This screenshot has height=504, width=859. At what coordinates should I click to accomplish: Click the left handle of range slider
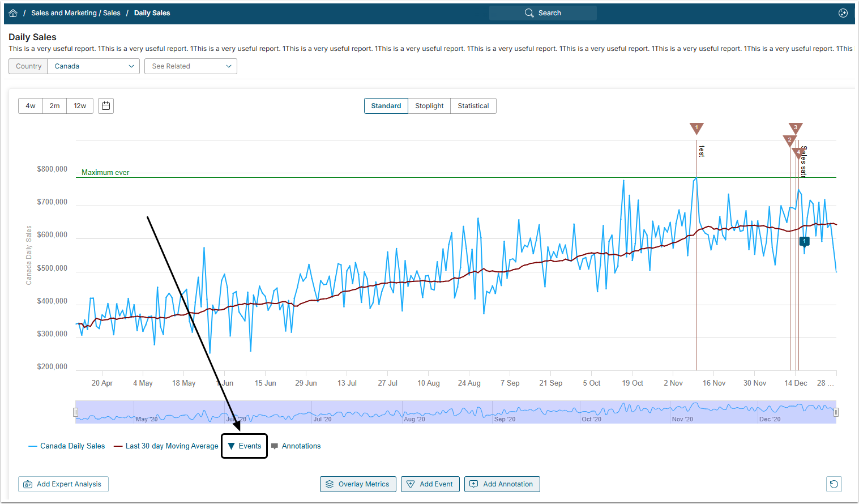point(75,412)
